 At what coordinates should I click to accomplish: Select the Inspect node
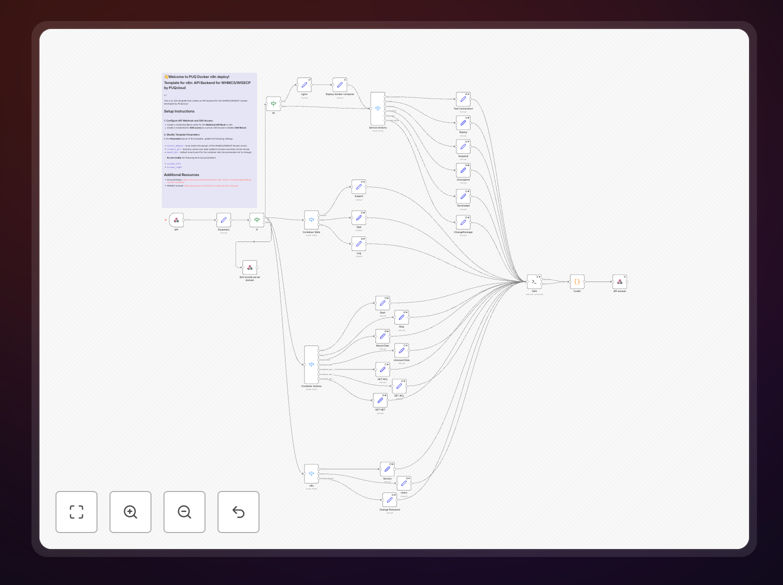click(359, 187)
